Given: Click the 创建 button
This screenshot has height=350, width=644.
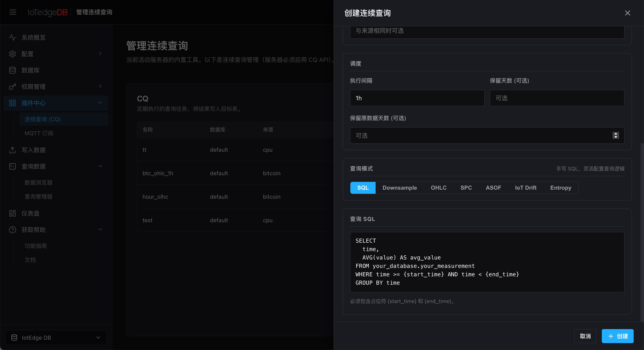Looking at the screenshot, I should [618, 336].
